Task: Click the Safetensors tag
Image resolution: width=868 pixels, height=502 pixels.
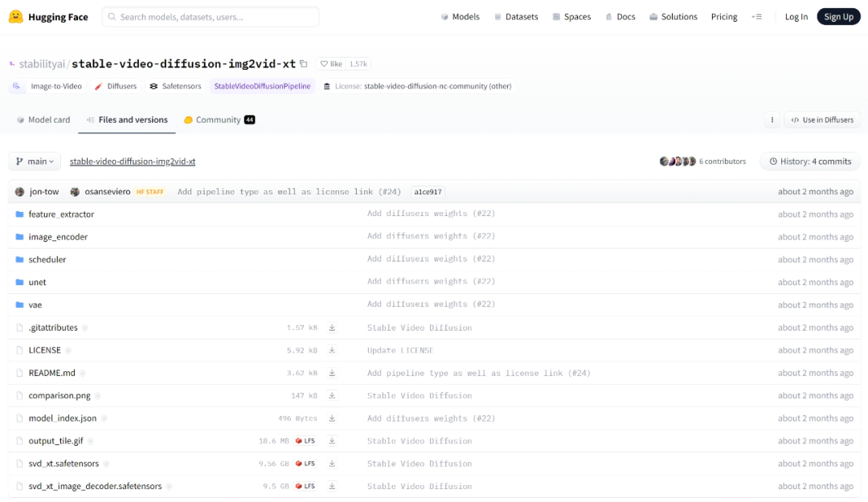Action: [x=175, y=86]
